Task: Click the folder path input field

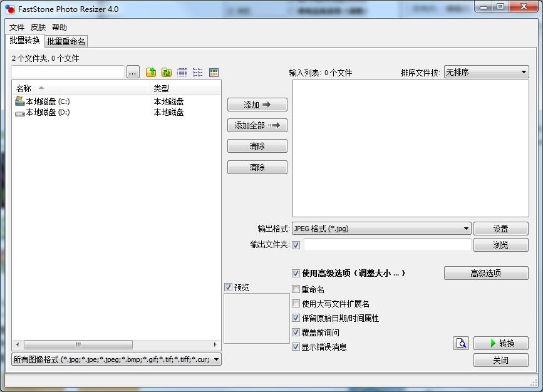Action: tap(68, 72)
